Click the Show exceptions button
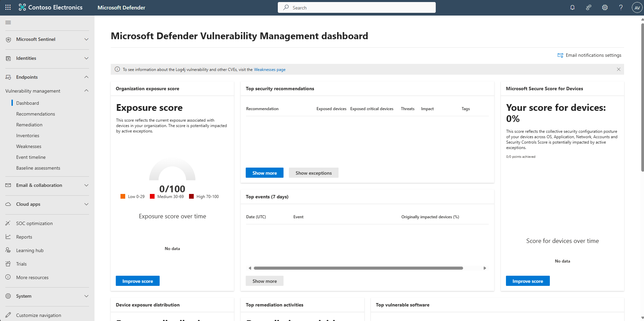Image resolution: width=644 pixels, height=321 pixels. coord(314,173)
